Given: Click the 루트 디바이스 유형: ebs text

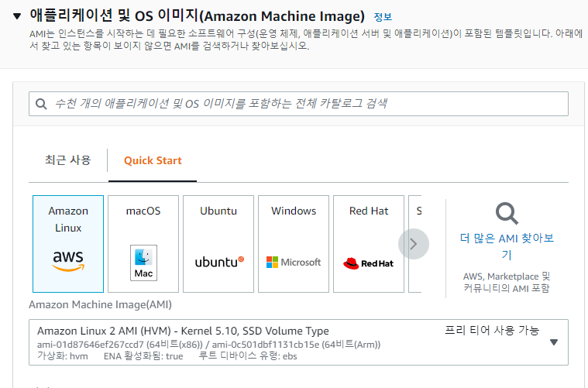Looking at the screenshot, I should [x=248, y=355].
